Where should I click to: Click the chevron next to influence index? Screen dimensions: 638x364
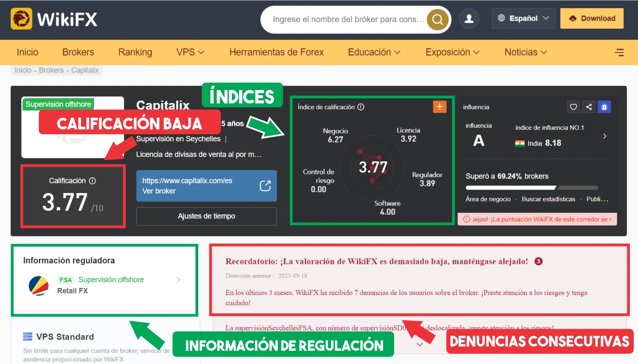(605, 136)
